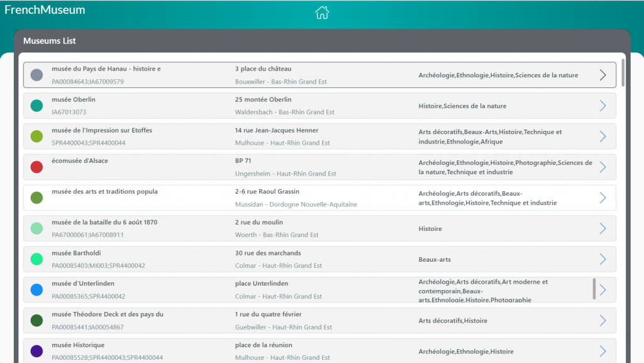Open musée du Pays de Hanau chevron arrow
Image resolution: width=644 pixels, height=363 pixels.
point(602,75)
